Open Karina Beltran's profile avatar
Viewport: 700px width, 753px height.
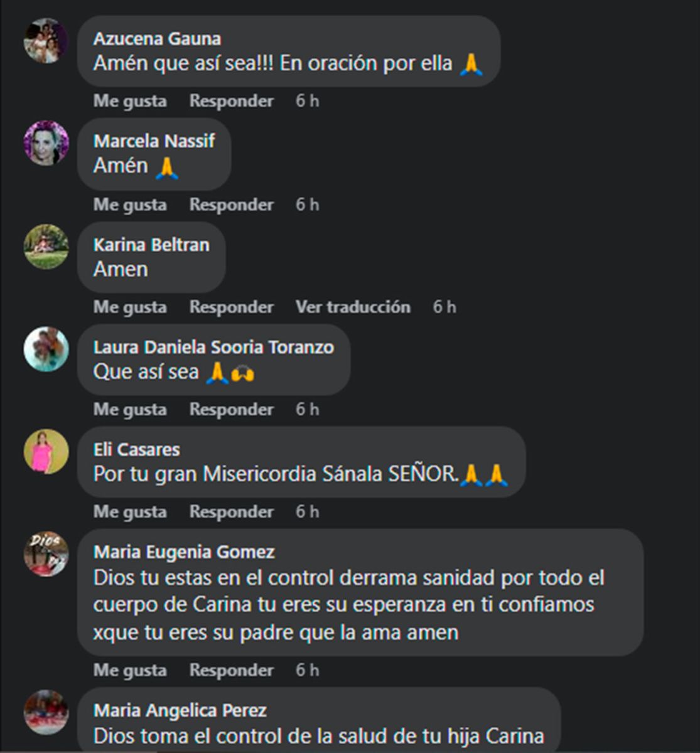(46, 247)
